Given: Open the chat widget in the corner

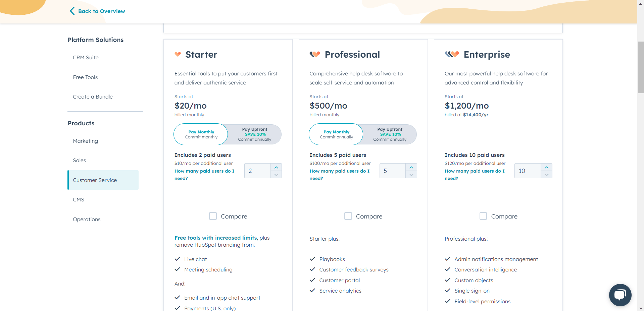Looking at the screenshot, I should pyautogui.click(x=620, y=295).
